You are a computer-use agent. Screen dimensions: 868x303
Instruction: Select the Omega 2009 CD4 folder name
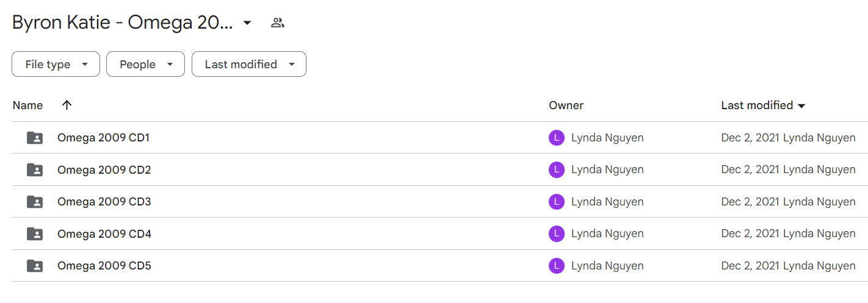tap(104, 234)
